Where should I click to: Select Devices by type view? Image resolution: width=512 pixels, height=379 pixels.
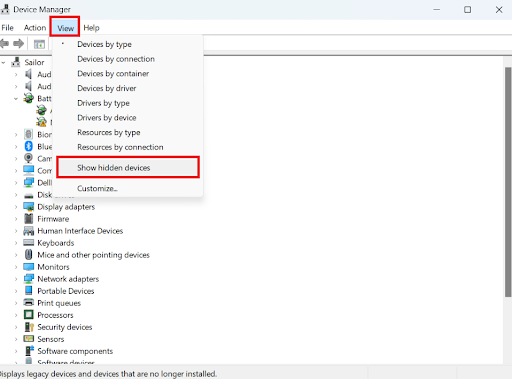[x=128, y=44]
